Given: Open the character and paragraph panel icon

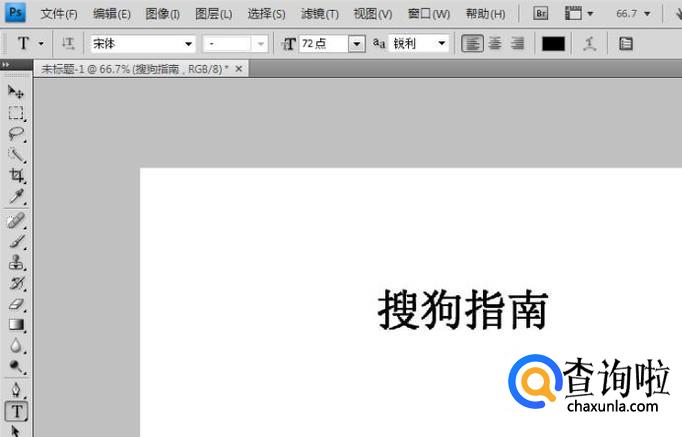Looking at the screenshot, I should [625, 43].
